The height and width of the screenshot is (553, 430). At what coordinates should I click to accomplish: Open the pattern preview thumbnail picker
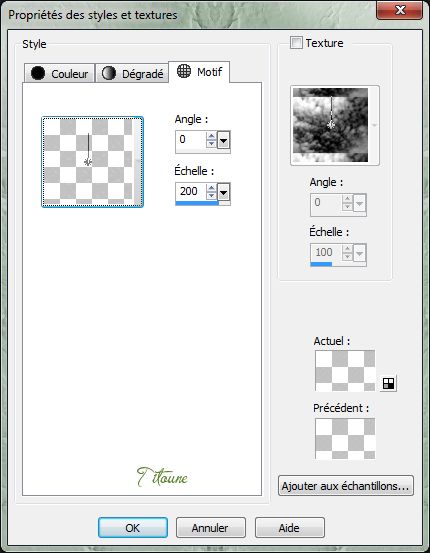coord(92,162)
